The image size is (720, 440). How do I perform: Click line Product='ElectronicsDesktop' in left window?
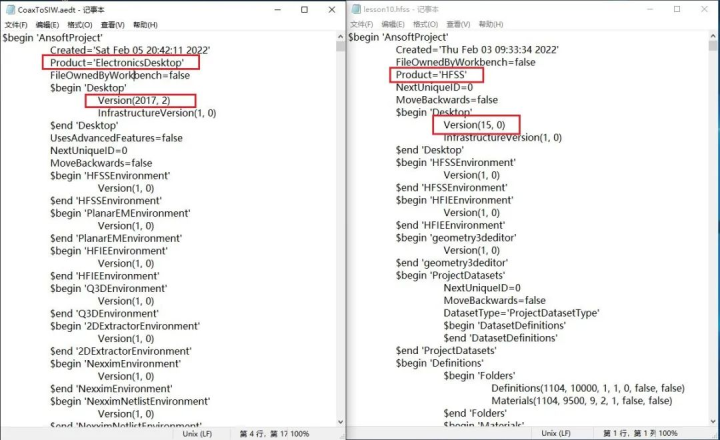pos(117,63)
